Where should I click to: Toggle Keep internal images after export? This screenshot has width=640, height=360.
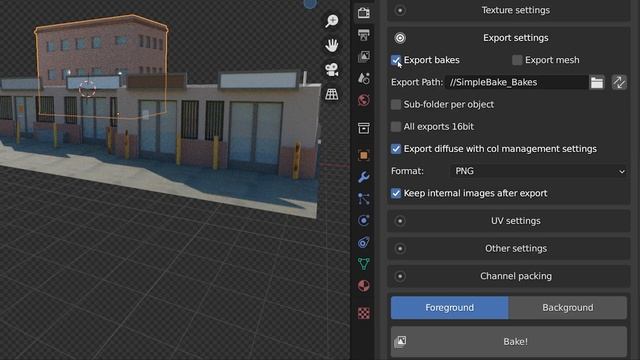click(x=396, y=193)
